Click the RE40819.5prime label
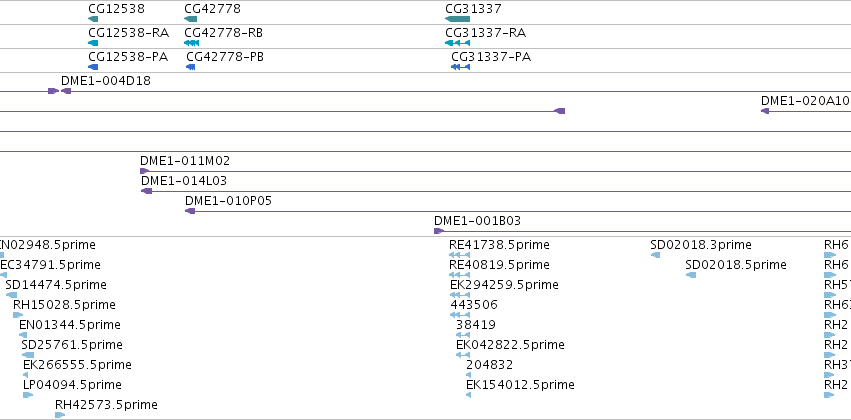851x420 pixels. point(499,264)
